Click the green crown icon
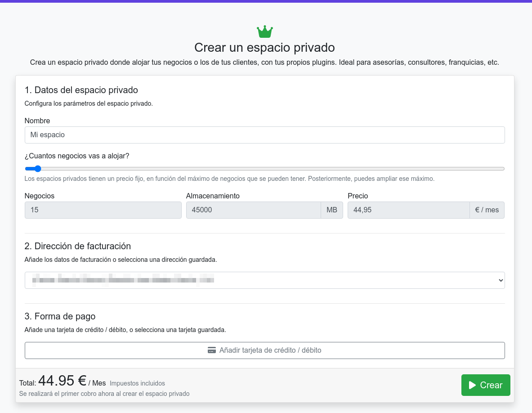 click(x=264, y=32)
